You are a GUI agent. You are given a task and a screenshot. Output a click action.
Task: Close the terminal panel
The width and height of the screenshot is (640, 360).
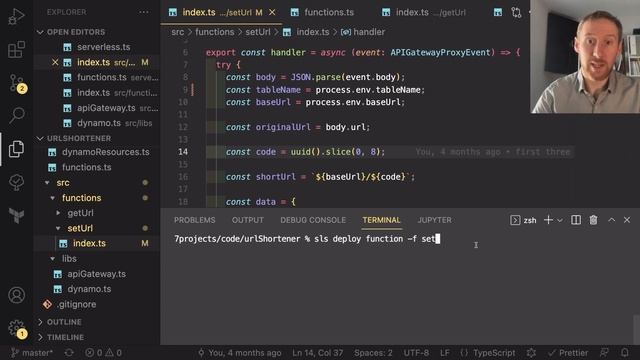(627, 220)
